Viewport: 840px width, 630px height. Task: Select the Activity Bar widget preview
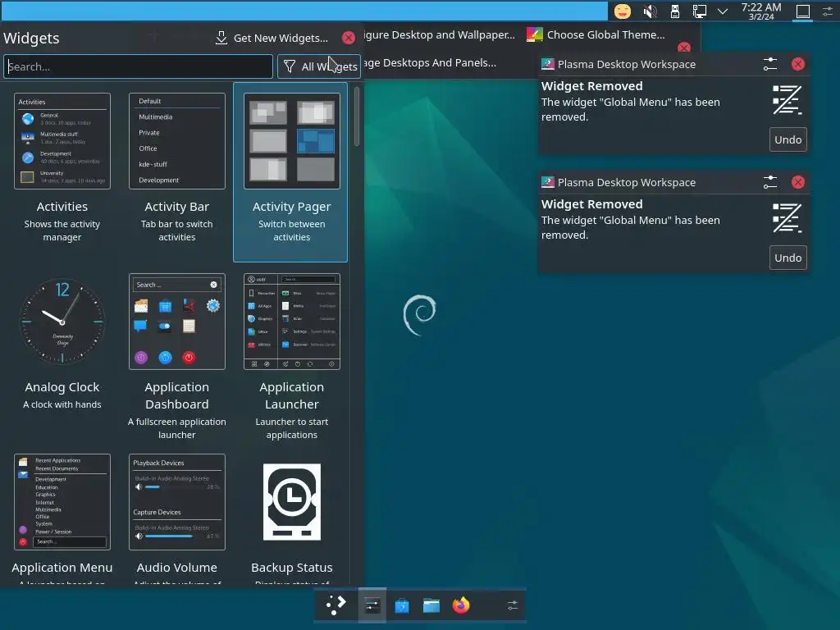click(177, 141)
